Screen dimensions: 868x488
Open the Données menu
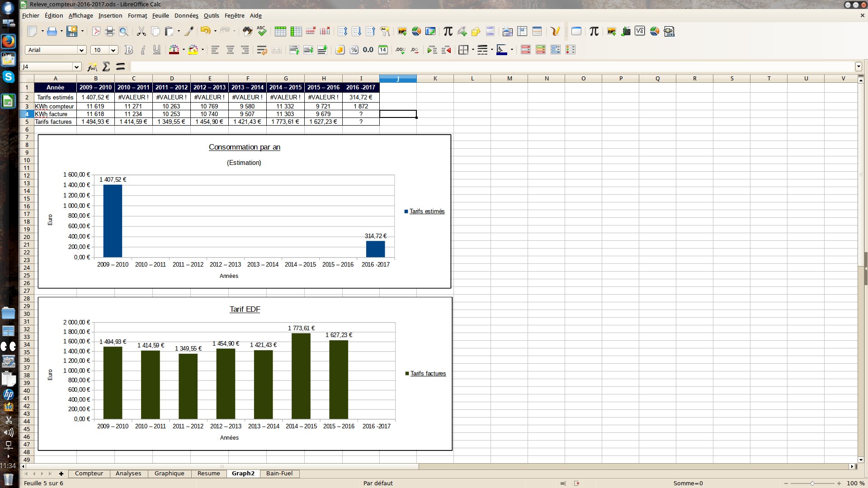[x=186, y=15]
